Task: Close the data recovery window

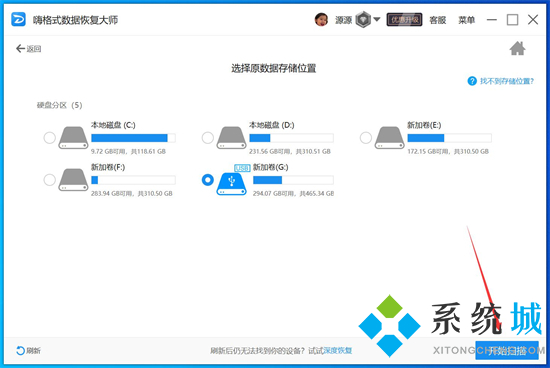Action: 533,20
